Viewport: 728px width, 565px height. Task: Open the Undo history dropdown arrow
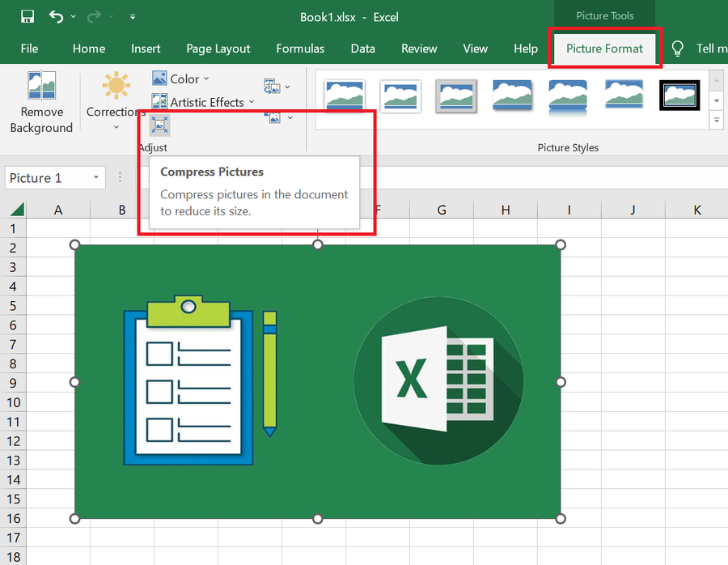(x=74, y=17)
